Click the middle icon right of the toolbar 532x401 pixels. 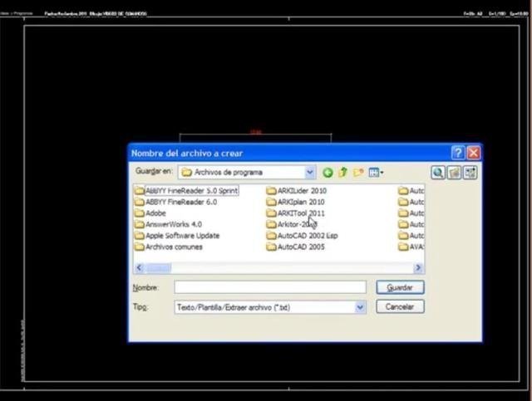[x=454, y=173]
